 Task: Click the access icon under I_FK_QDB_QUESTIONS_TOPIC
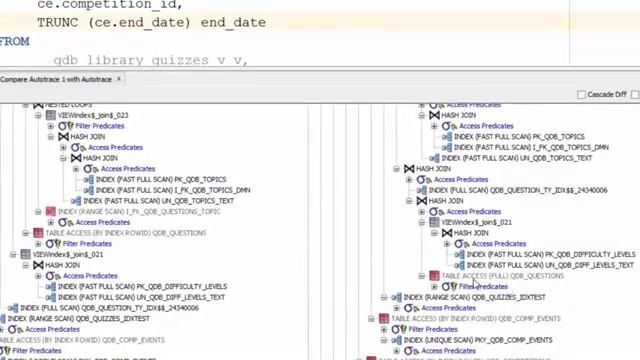66,222
